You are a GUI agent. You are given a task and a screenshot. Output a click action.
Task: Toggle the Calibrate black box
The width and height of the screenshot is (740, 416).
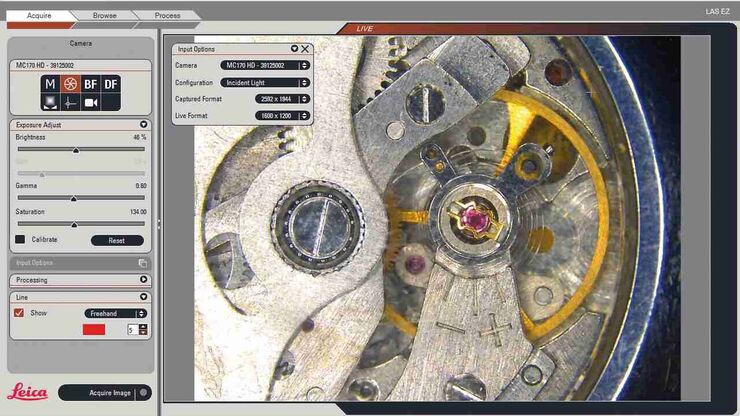[20, 239]
